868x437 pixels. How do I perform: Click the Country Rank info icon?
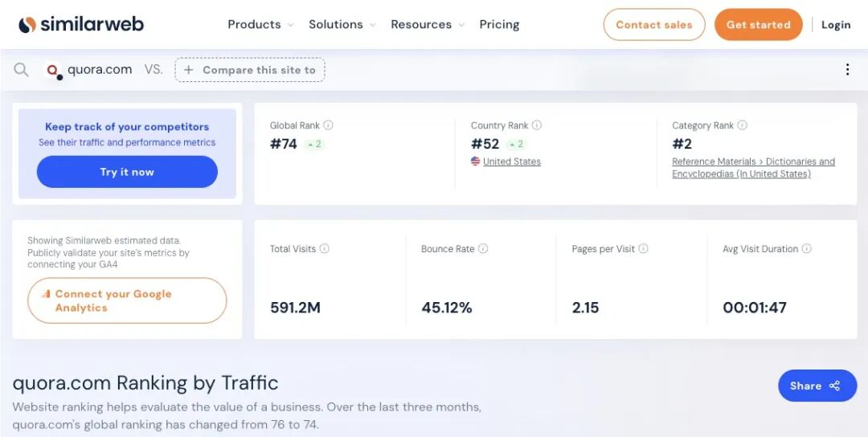(537, 125)
